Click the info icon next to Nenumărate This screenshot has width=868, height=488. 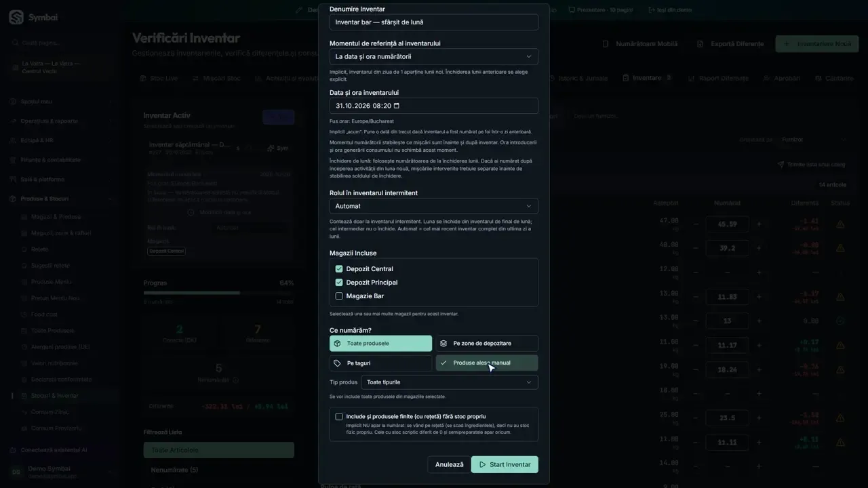click(236, 380)
